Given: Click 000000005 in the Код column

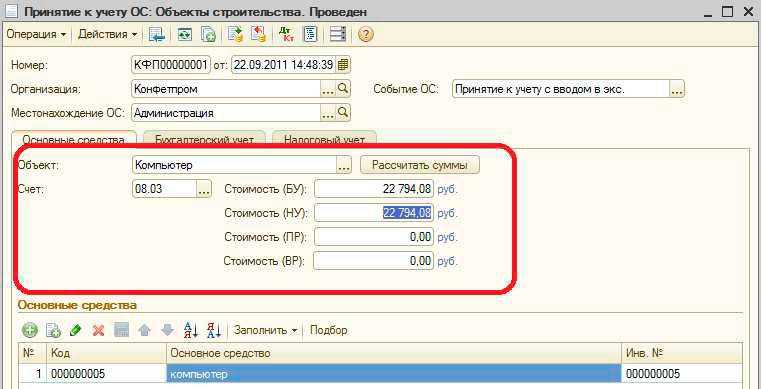Looking at the screenshot, I should [106, 374].
